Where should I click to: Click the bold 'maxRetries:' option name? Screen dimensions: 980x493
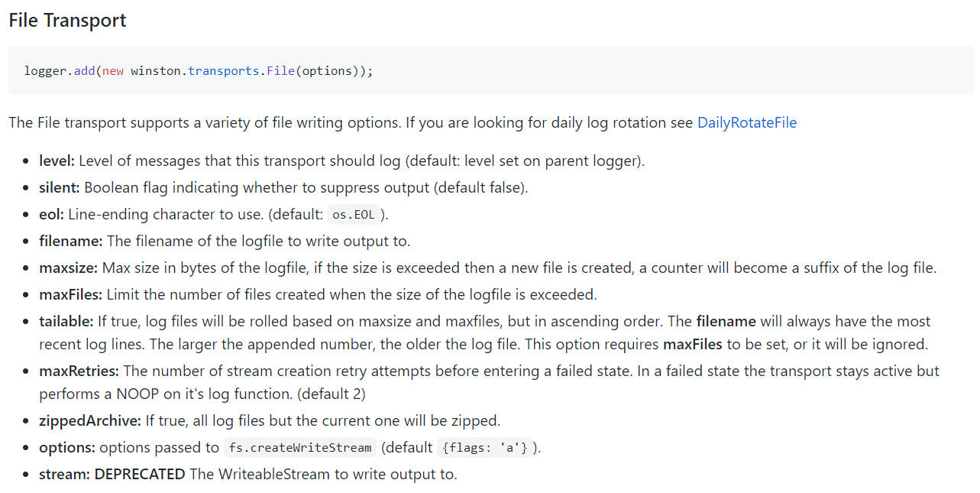pos(79,371)
